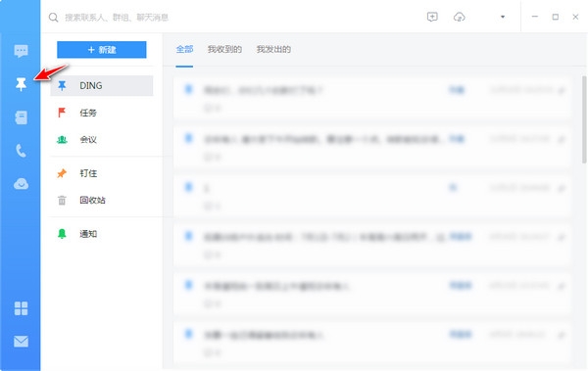Viewport: 588px width, 371px height.
Task: Select DING in the category list
Action: pos(102,86)
